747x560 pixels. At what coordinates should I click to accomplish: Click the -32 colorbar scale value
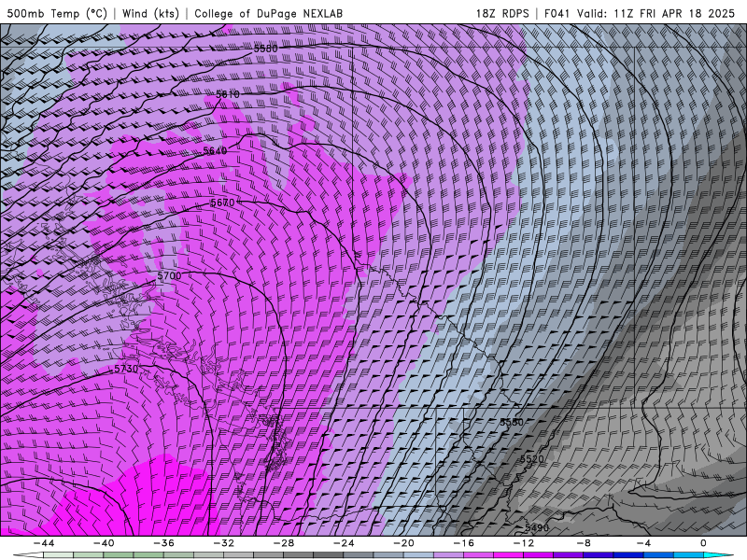(223, 543)
